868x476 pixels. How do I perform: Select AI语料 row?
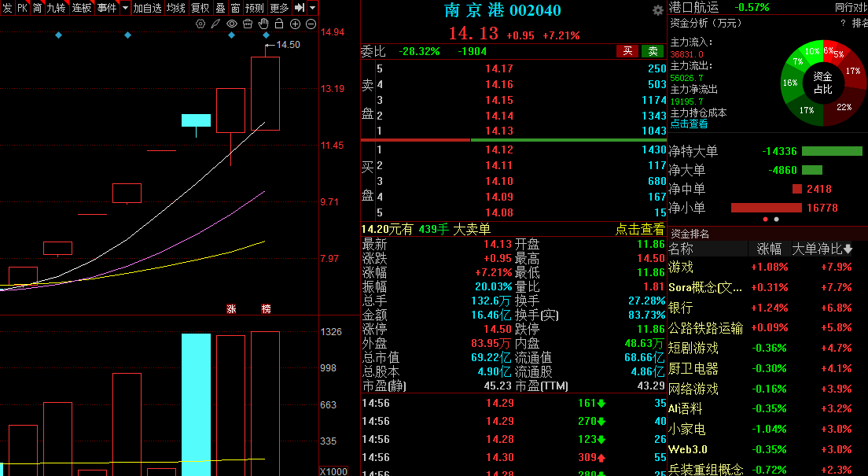(768, 409)
